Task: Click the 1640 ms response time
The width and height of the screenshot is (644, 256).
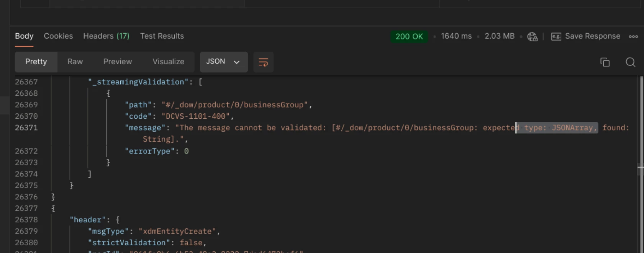Action: click(456, 36)
